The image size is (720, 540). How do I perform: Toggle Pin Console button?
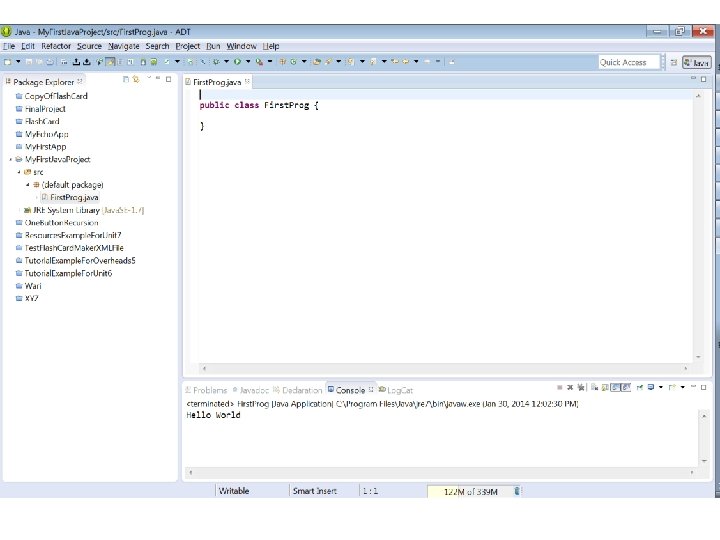pyautogui.click(x=640, y=388)
